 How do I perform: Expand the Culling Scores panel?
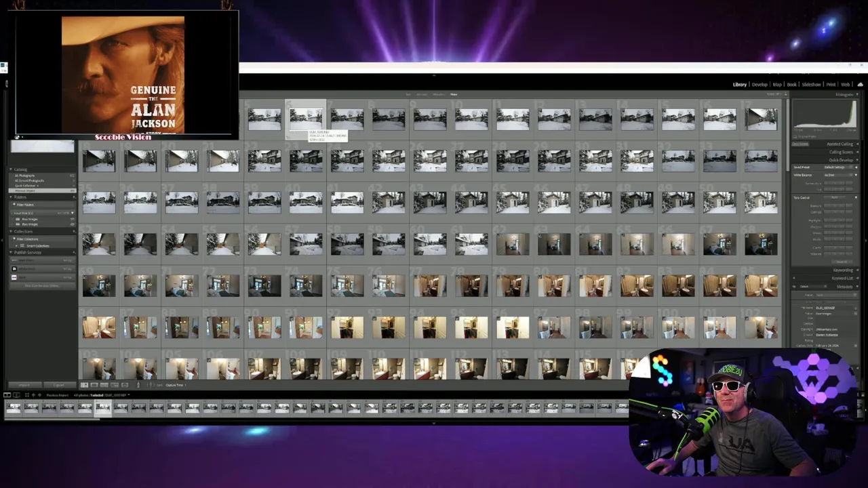click(x=857, y=152)
